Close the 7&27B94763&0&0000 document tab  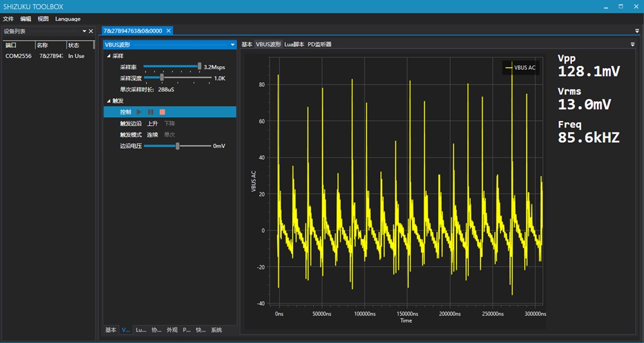click(169, 30)
